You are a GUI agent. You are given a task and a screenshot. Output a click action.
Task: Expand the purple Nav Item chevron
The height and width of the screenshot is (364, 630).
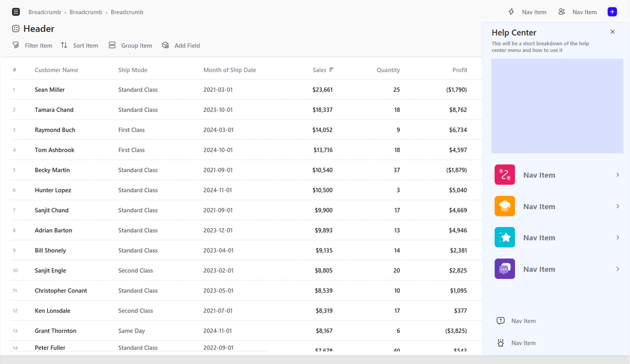(x=618, y=269)
